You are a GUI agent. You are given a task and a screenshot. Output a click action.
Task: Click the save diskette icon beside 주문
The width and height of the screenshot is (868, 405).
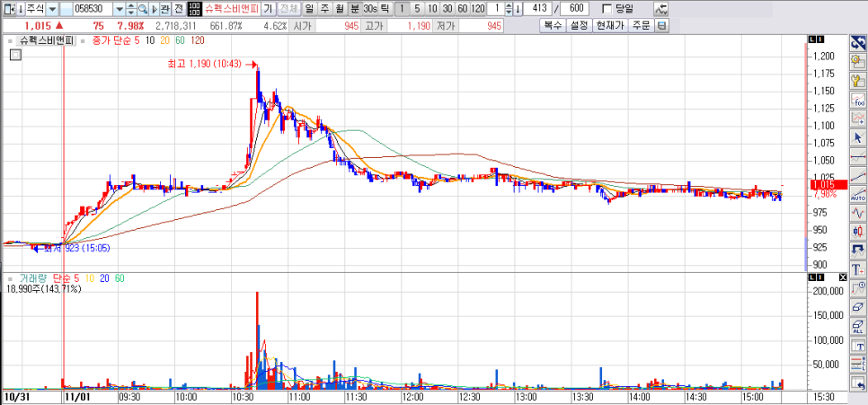point(662,25)
